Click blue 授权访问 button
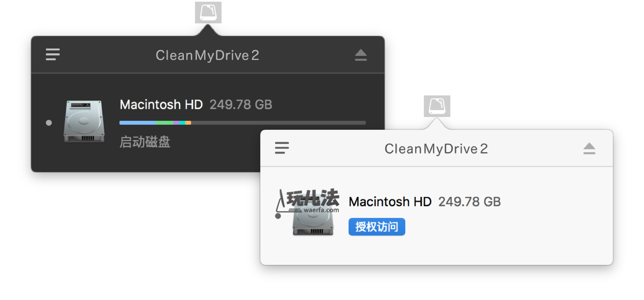Screen dimensions: 644x300 [377, 227]
